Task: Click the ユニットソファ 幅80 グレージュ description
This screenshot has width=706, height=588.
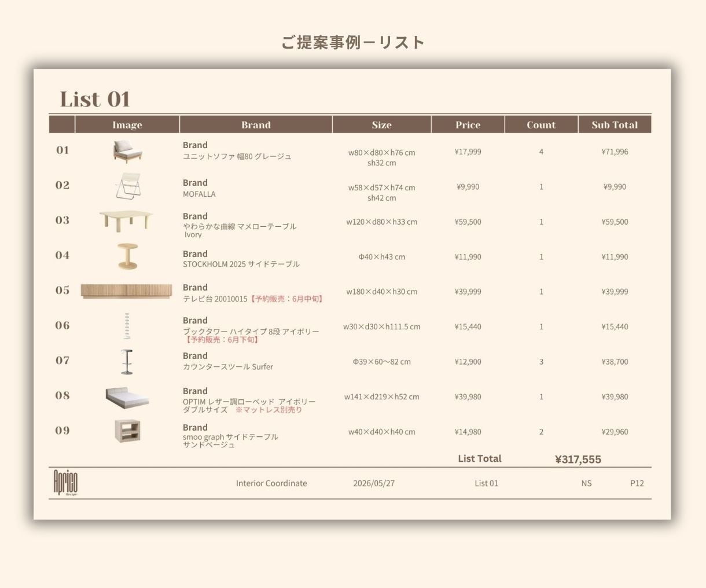Action: tap(237, 156)
